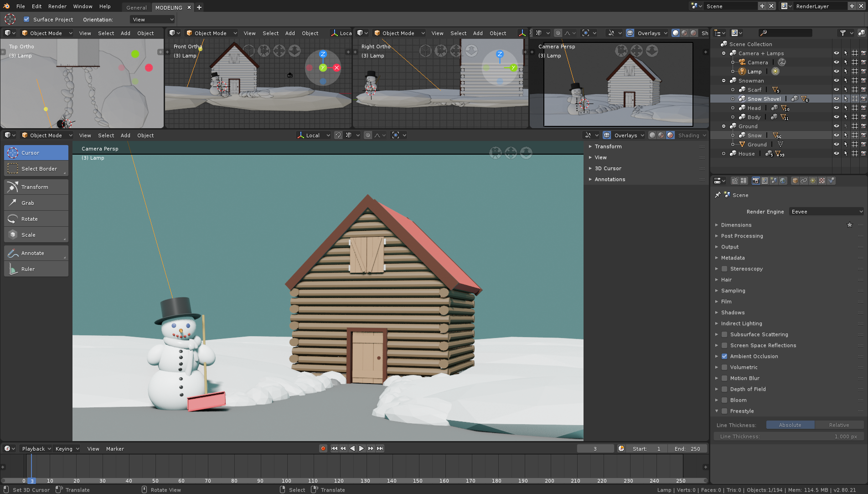Viewport: 868px width, 494px height.
Task: Open the Render menu
Action: [57, 6]
